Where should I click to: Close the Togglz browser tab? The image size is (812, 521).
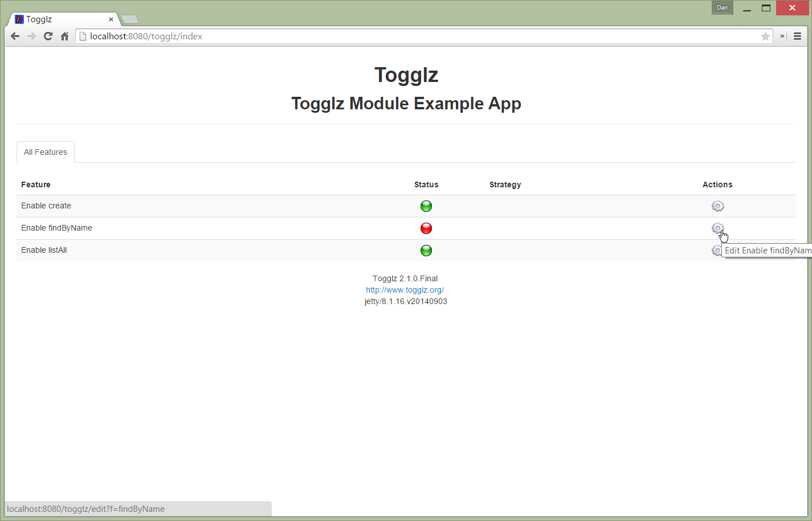click(111, 19)
